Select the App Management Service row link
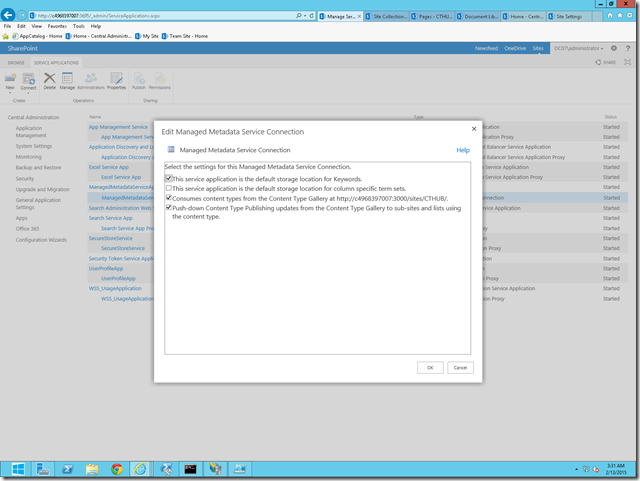Viewport: 640px width, 481px height. [118, 127]
